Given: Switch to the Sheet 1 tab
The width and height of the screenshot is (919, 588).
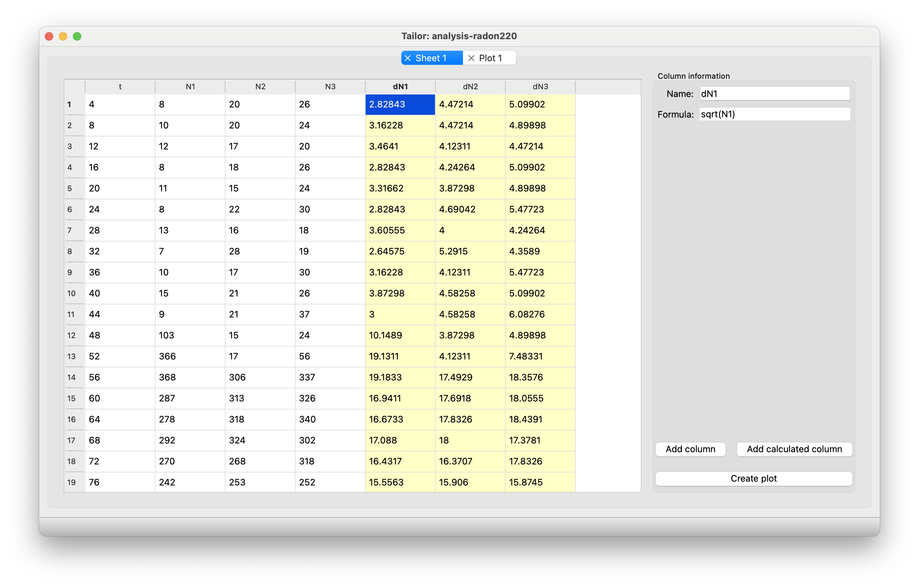Looking at the screenshot, I should click(x=431, y=58).
